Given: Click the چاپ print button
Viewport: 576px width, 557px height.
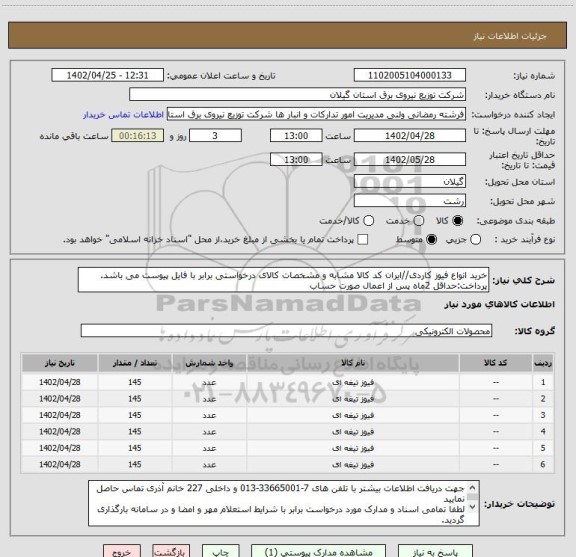Looking at the screenshot, I should pos(220,552).
